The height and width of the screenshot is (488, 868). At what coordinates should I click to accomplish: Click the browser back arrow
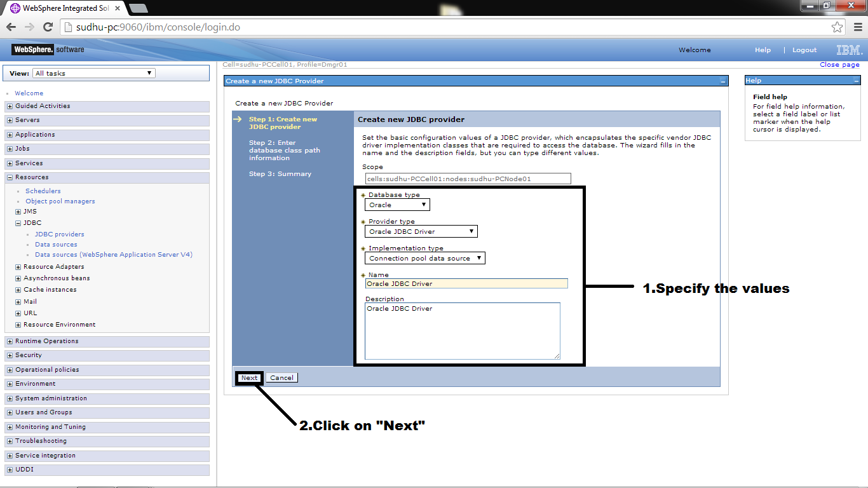(11, 27)
